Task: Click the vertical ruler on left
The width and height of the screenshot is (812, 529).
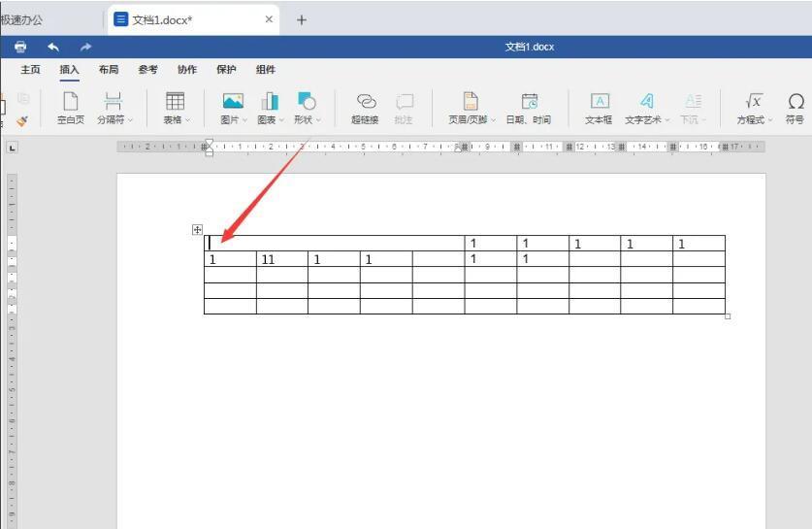Action: point(12,351)
